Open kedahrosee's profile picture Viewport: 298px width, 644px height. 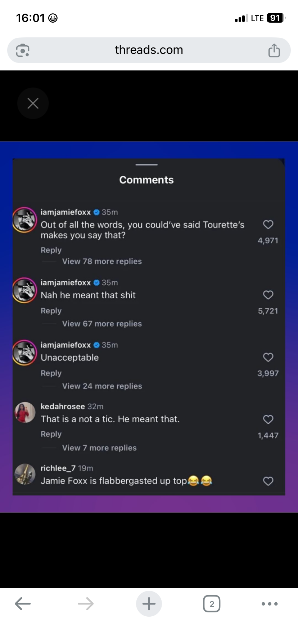[25, 413]
